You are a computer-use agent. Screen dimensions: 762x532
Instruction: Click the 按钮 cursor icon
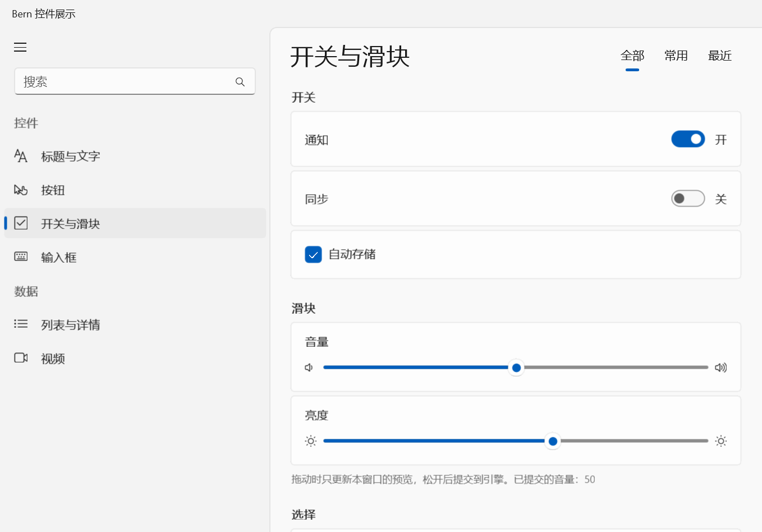click(x=21, y=190)
